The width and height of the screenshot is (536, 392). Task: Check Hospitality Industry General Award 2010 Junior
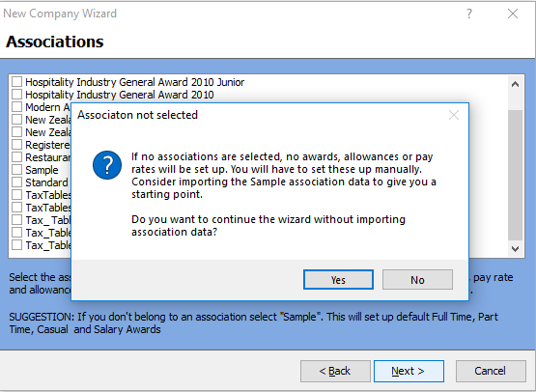pos(16,82)
